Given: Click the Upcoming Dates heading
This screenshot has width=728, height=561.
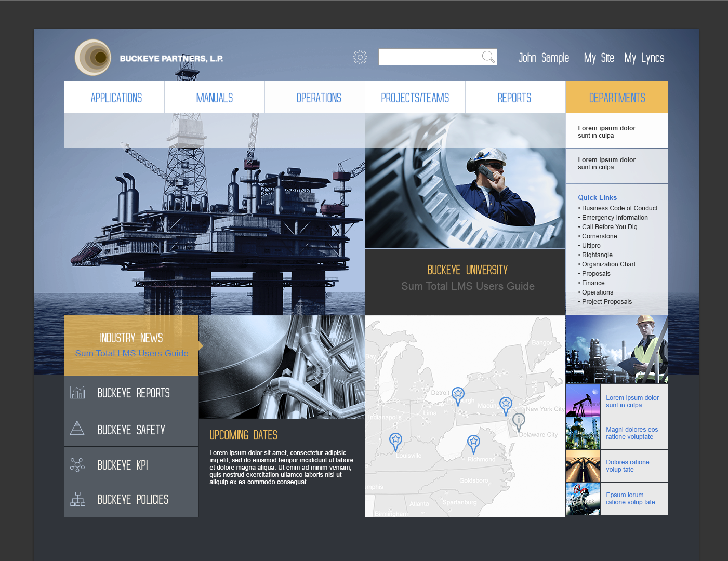Looking at the screenshot, I should click(x=243, y=435).
